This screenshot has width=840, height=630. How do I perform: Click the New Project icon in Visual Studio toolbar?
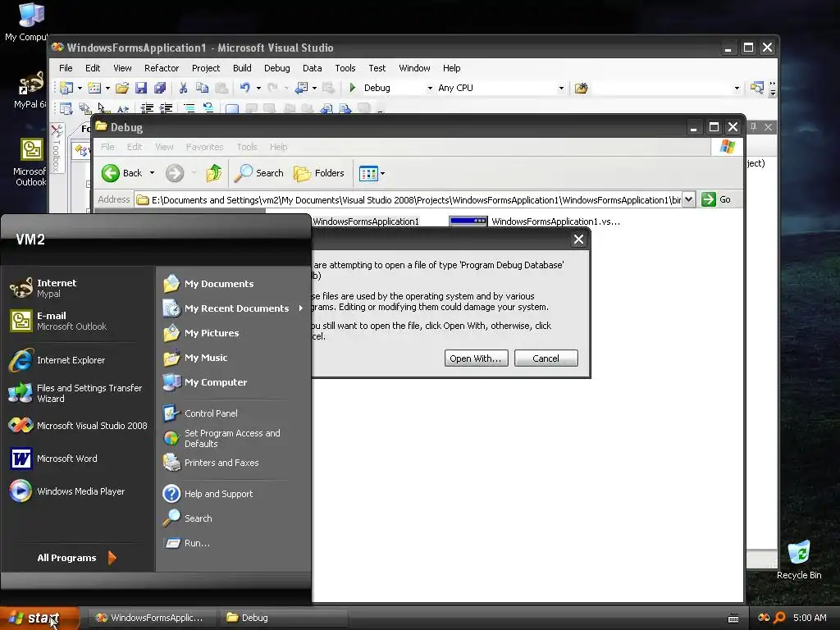click(66, 88)
